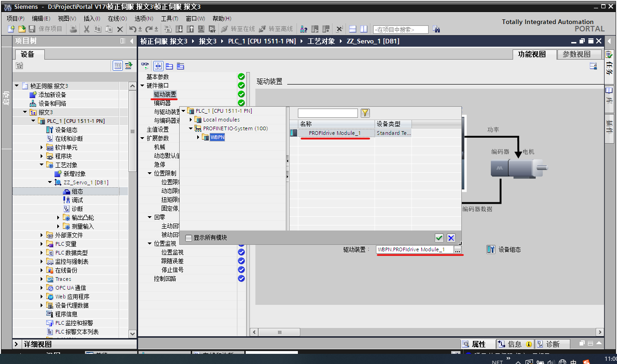Open 设备组态 link beside drive field
Screen dimensions: 617x364
coord(504,249)
